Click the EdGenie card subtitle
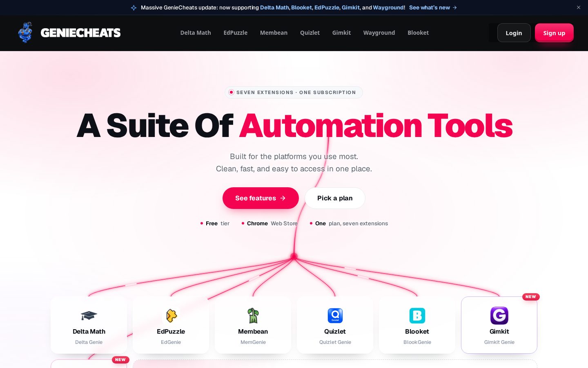 coord(171,342)
